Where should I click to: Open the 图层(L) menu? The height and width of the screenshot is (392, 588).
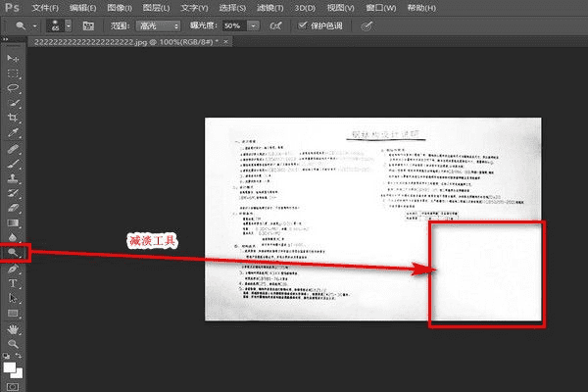pos(157,8)
